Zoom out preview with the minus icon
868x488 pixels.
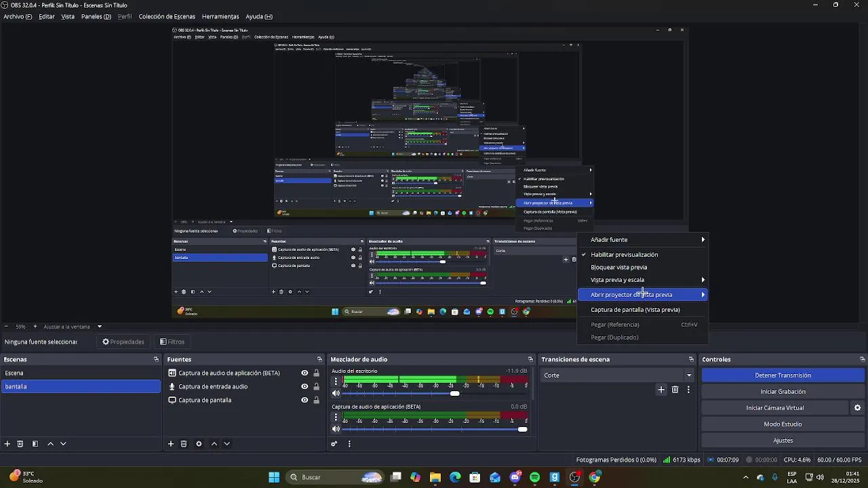[6, 327]
